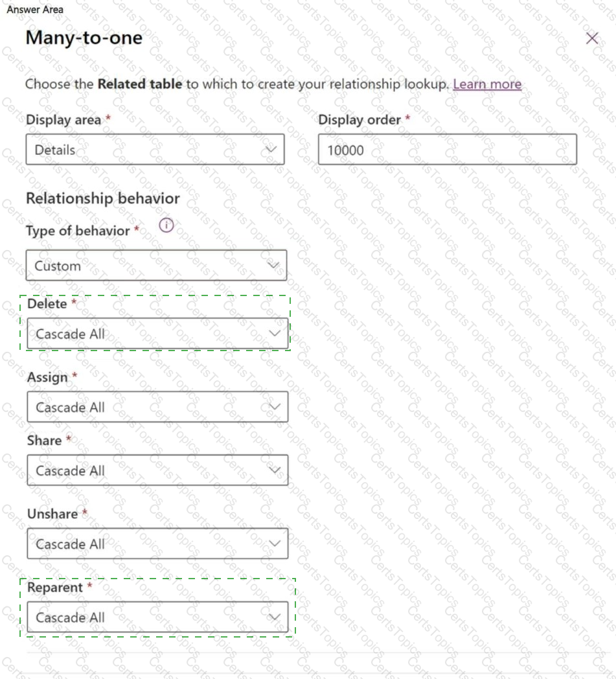Open the Display area dropdown
The width and height of the screenshot is (616, 679).
point(154,150)
